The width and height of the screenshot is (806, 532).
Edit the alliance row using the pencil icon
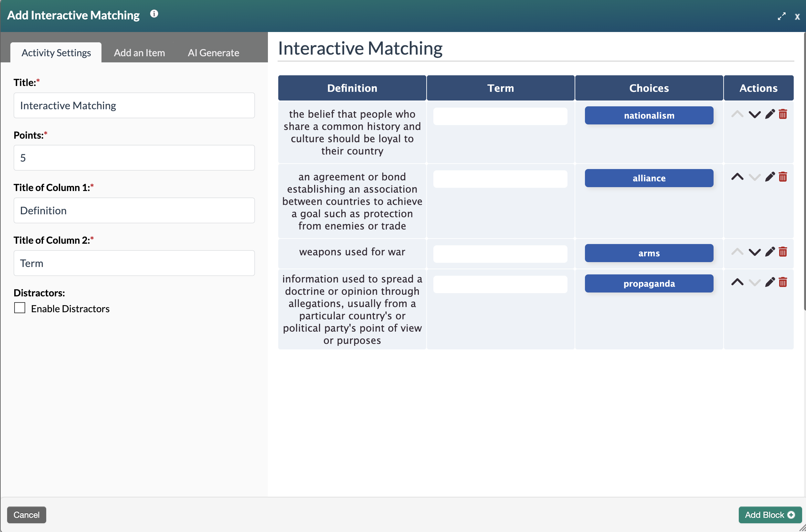(770, 177)
